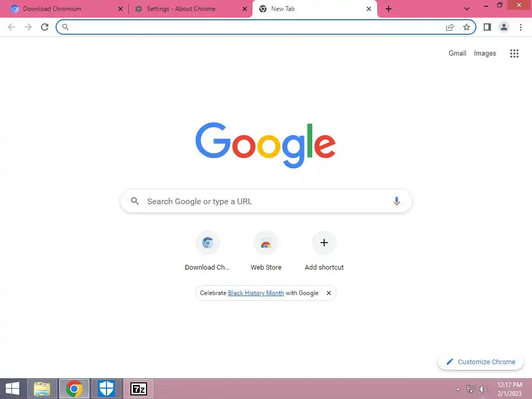
Task: Go forward using the forward arrow
Action: pos(28,27)
